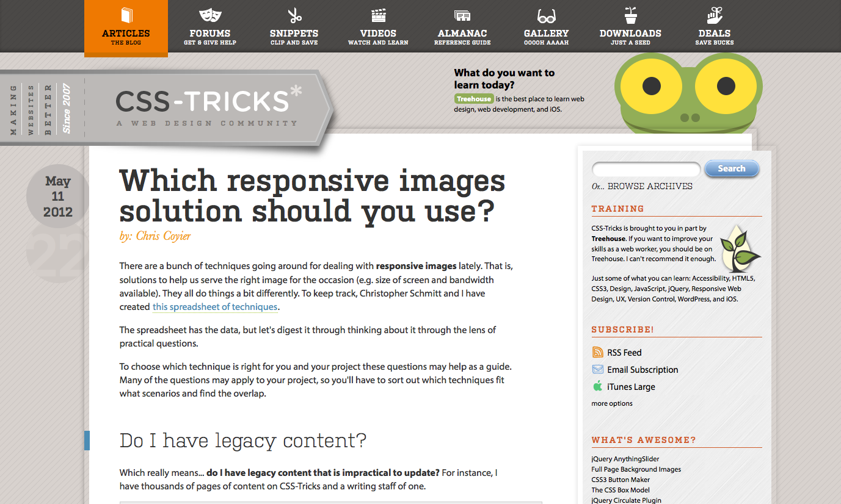Viewport: 841px width, 504px height.
Task: Click the orange RSS Feed icon
Action: coord(597,352)
